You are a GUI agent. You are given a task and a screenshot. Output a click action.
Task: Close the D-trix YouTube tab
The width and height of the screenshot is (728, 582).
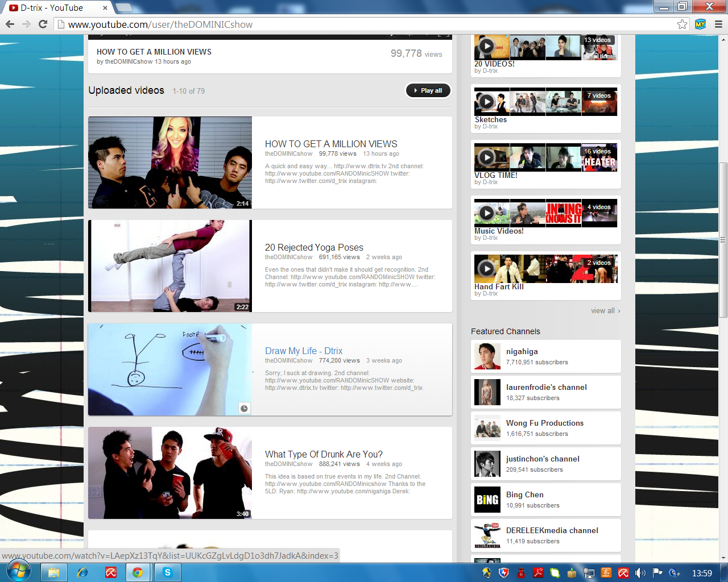point(105,8)
